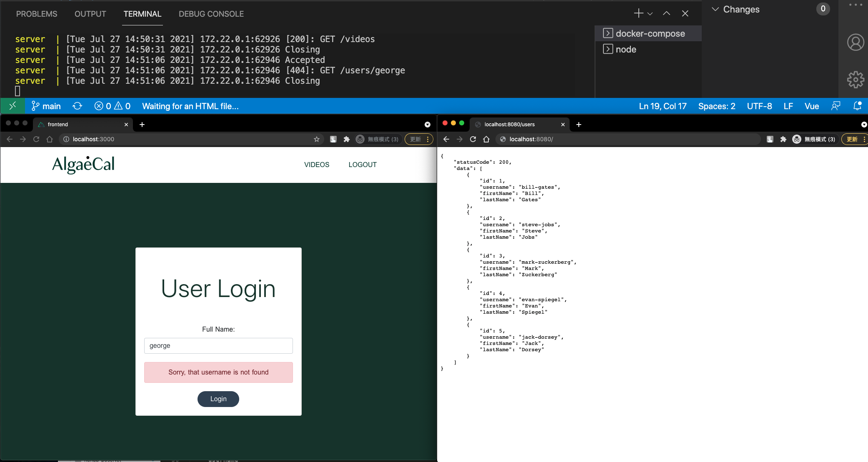The image size is (868, 462).
Task: Synchronize changes with the sync icon
Action: [78, 106]
